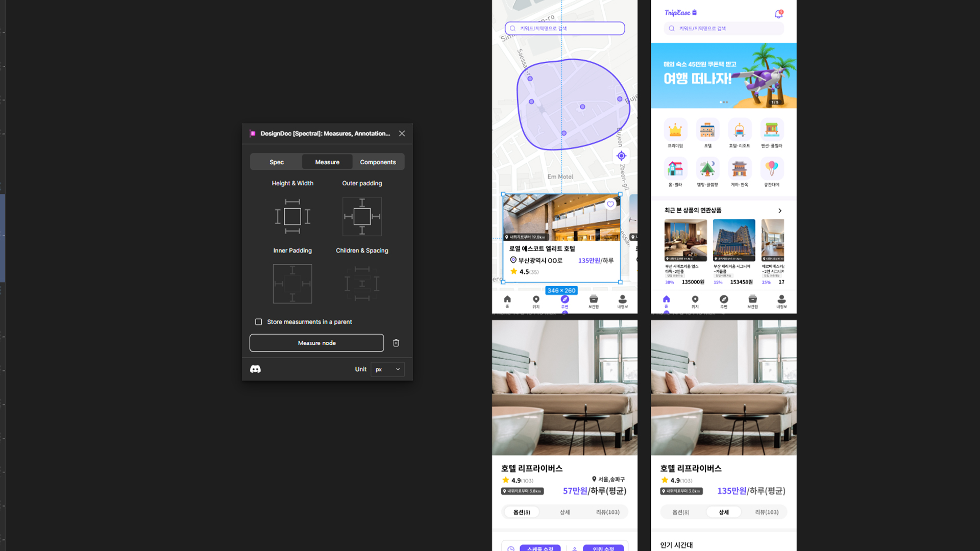980x551 pixels.
Task: Click the Components tab in DesignDoc
Action: (x=378, y=161)
